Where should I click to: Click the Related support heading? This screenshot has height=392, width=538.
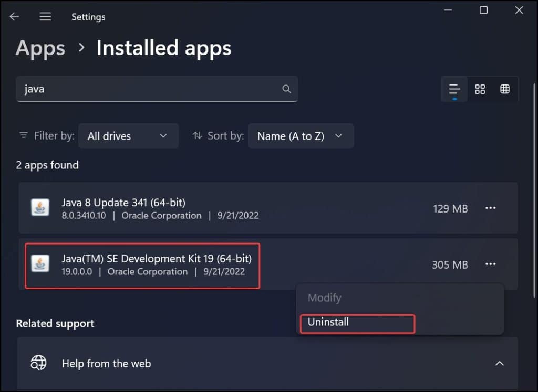[55, 323]
